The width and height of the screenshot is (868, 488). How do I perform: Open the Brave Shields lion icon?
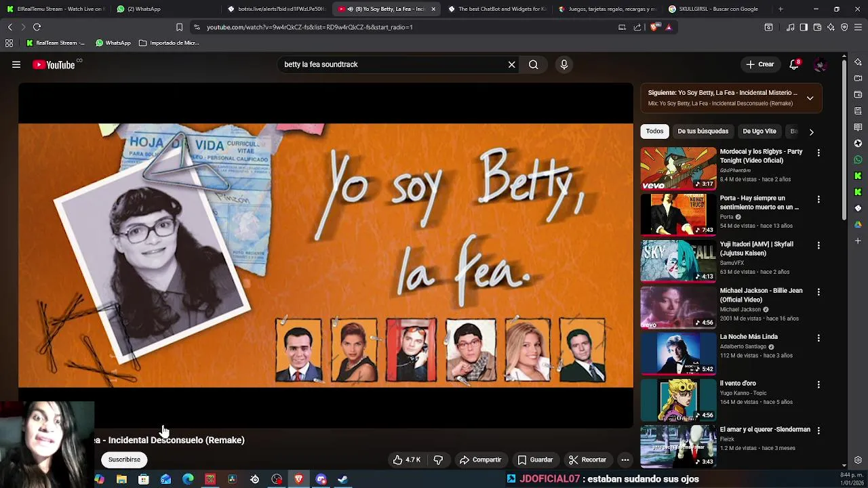[x=654, y=27]
